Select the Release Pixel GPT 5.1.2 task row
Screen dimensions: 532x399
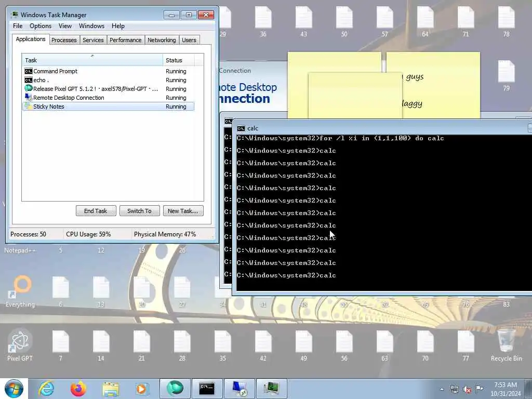pos(108,89)
